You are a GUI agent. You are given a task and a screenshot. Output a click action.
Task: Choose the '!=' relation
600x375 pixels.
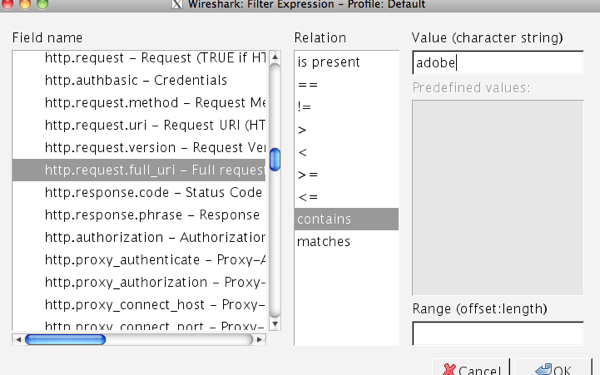click(346, 107)
